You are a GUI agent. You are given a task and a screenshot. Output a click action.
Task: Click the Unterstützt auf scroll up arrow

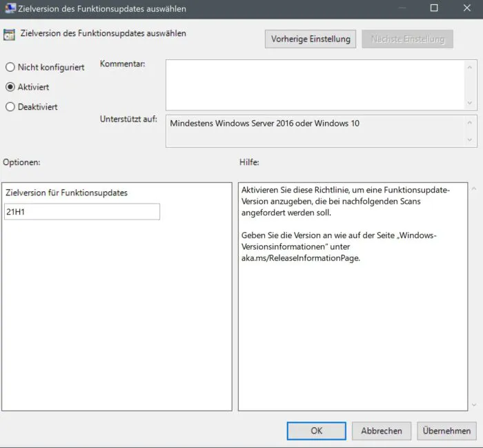[470, 123]
